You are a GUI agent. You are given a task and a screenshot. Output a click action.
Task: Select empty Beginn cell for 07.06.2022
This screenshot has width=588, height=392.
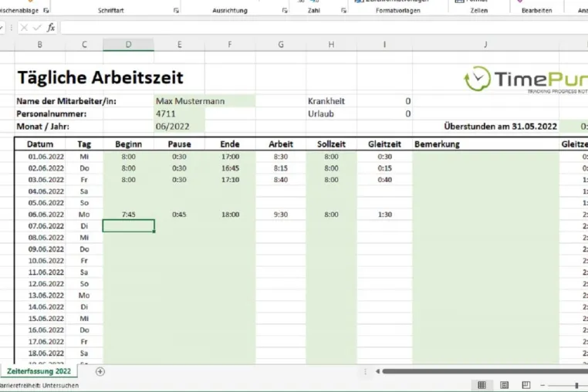(x=129, y=226)
